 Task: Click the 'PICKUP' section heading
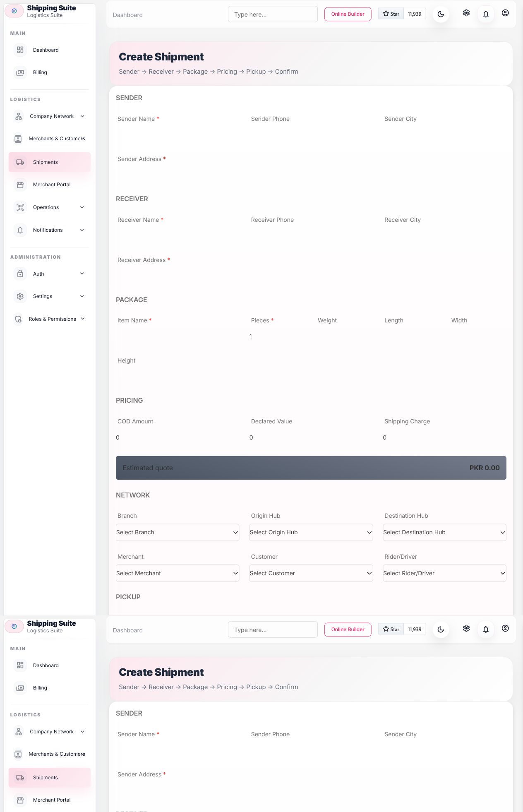click(128, 597)
